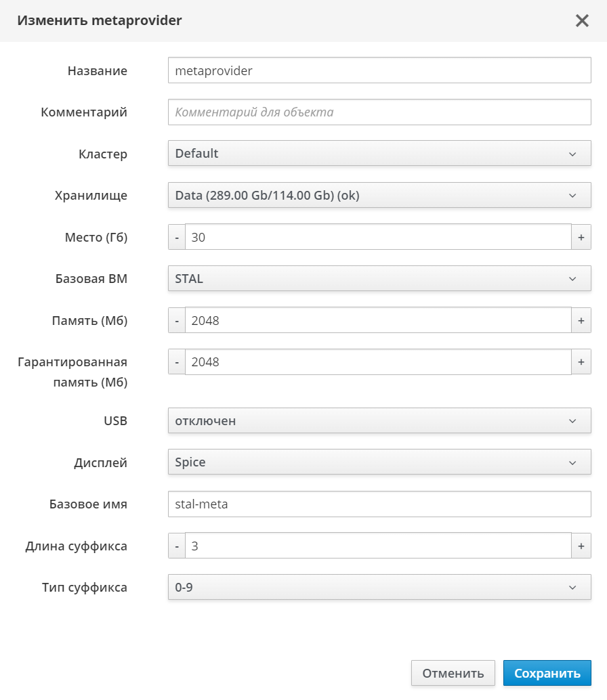607x700 pixels.
Task: Focus the Комментарий input field
Action: pos(379,112)
